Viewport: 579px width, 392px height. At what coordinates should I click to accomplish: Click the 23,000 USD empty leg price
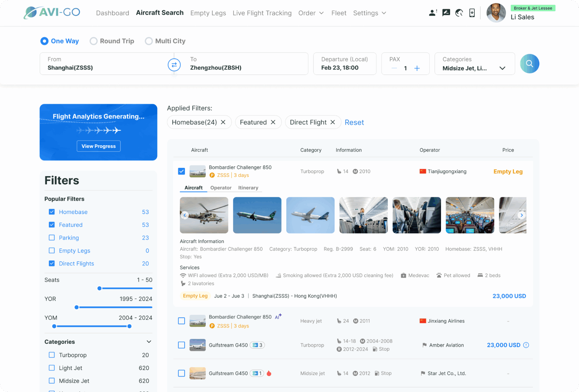(509, 296)
